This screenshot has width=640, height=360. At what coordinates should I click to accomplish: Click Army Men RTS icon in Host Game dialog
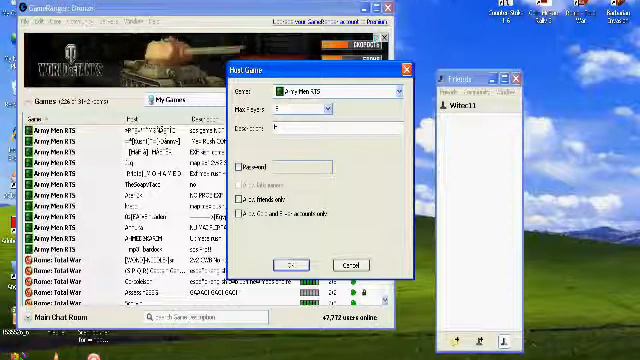pyautogui.click(x=280, y=91)
